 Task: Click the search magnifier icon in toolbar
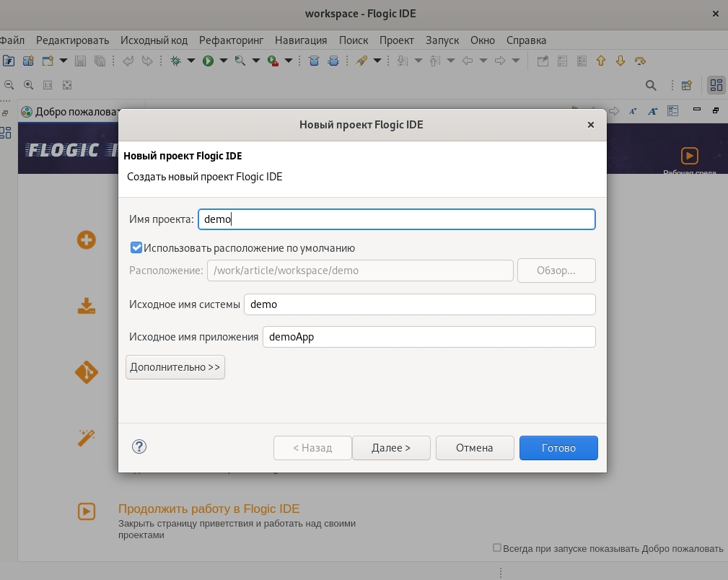click(651, 85)
